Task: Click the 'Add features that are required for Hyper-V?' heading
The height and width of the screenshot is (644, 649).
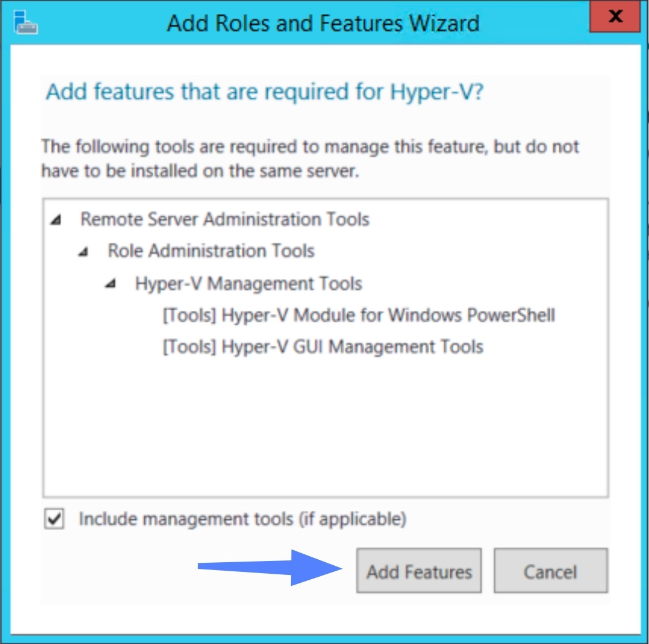Action: point(265,93)
